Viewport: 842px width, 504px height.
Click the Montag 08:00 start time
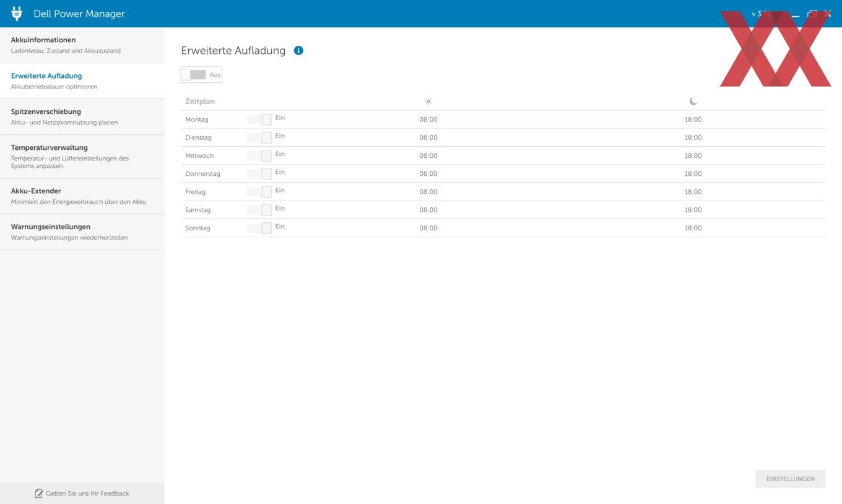tap(428, 119)
